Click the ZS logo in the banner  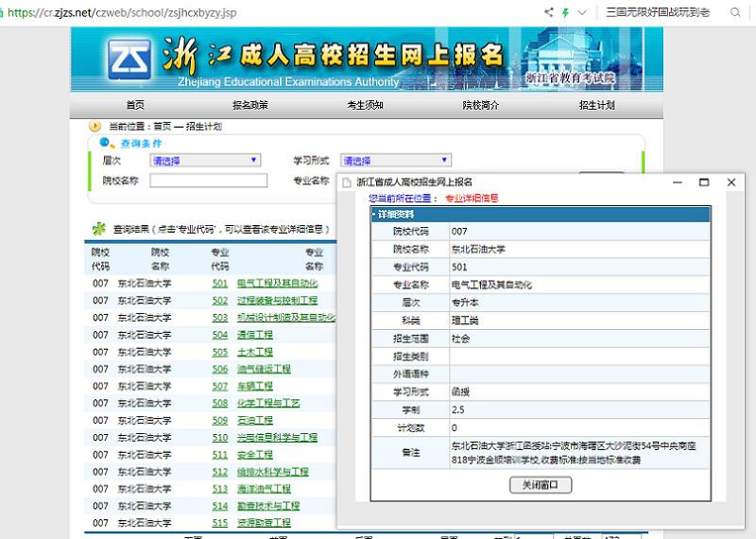click(x=129, y=60)
